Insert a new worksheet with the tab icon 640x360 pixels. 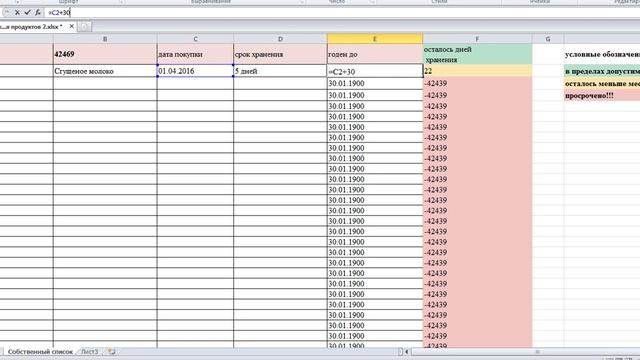point(111,351)
